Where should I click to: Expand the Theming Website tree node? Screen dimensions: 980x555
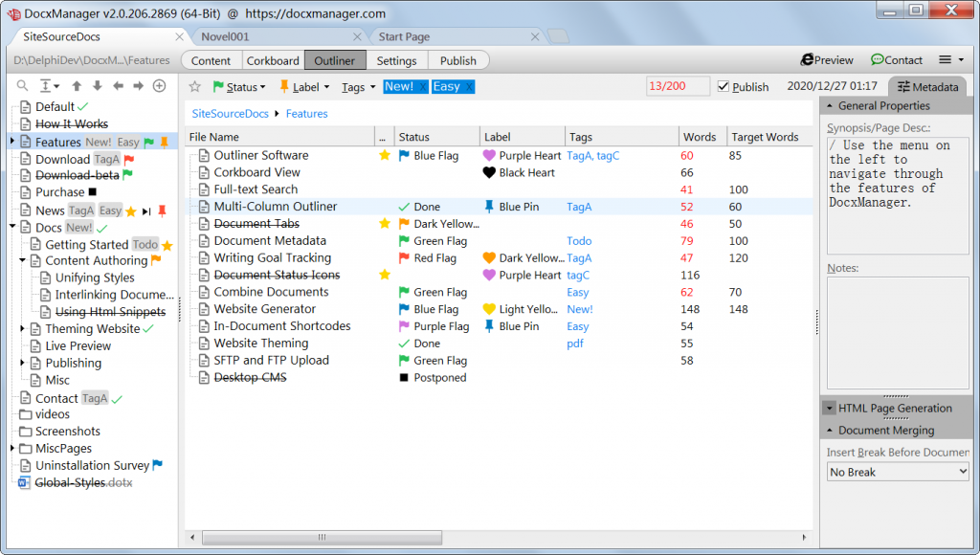[23, 328]
